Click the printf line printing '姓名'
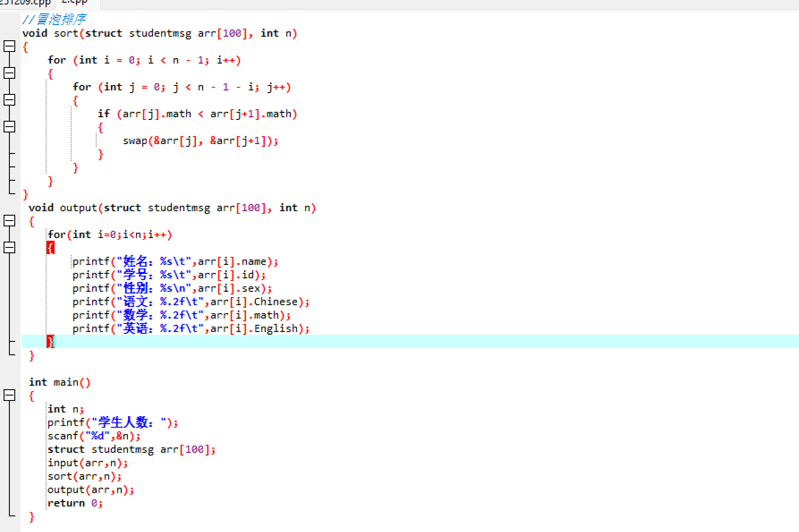 (175, 262)
